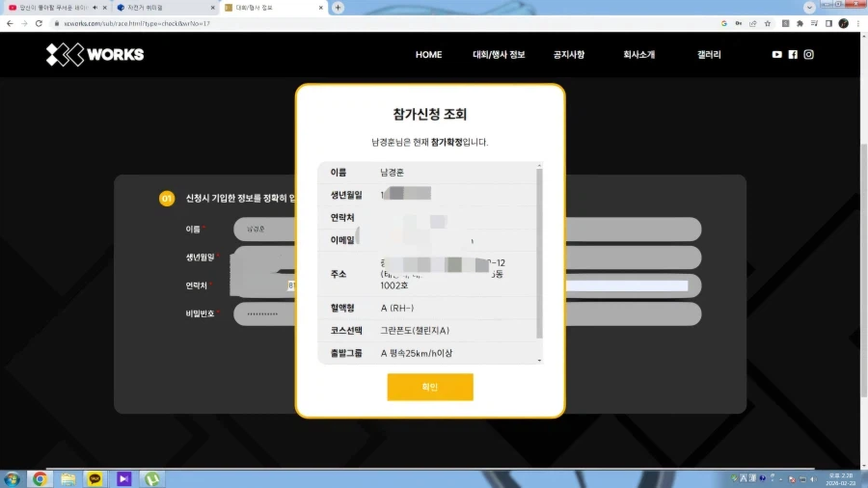This screenshot has width=868, height=488.
Task: Open 갤러리 menu item
Action: [709, 55]
